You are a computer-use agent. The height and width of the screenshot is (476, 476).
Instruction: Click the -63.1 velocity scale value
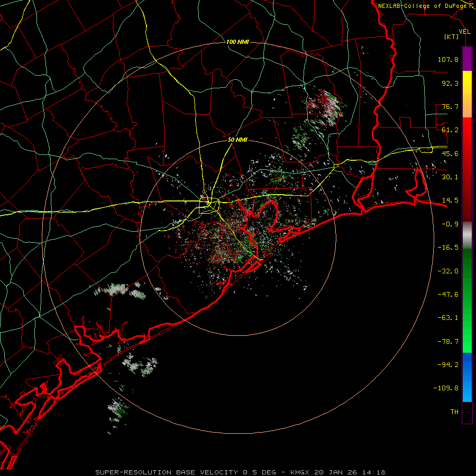tap(448, 318)
